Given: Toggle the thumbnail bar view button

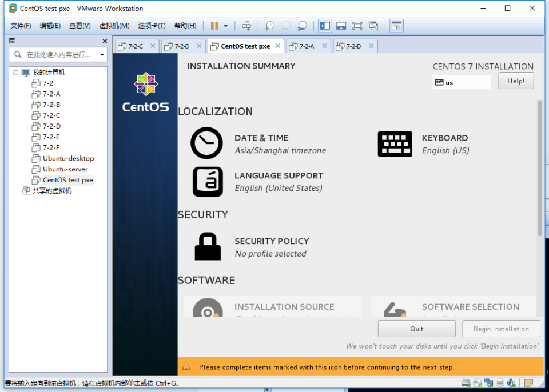Looking at the screenshot, I should pyautogui.click(x=341, y=26).
